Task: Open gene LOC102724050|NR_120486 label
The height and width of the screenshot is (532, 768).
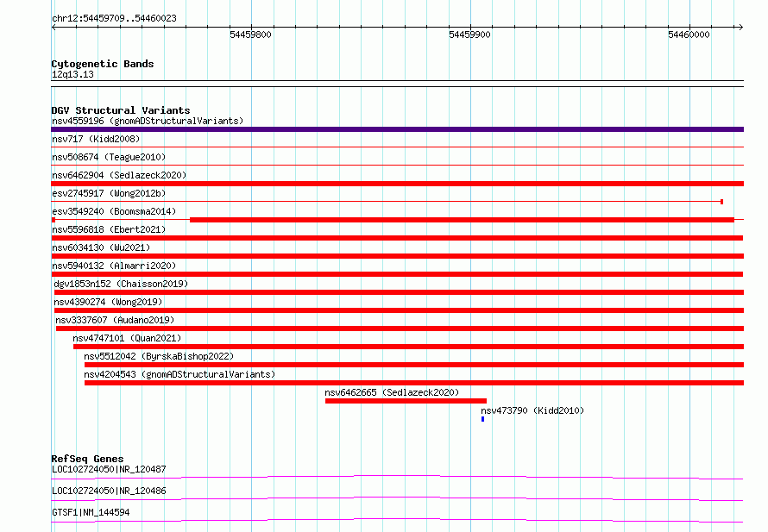Action: [109, 491]
